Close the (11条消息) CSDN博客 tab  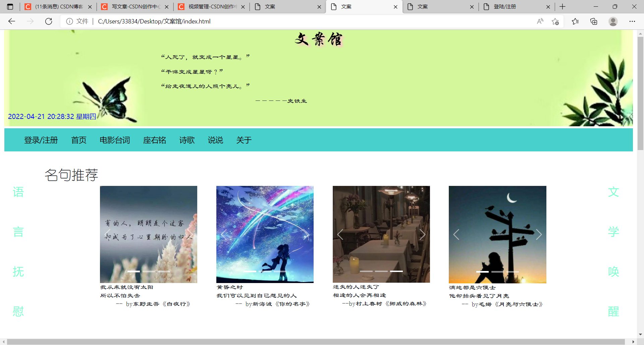[90, 7]
